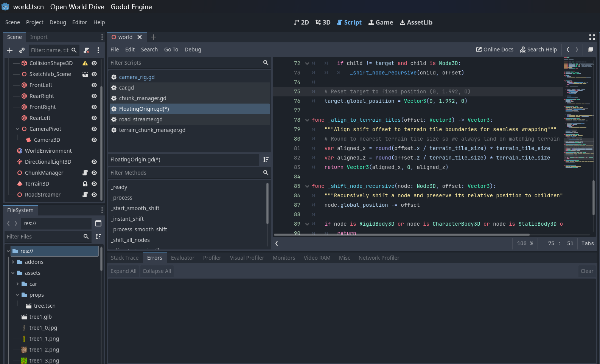Expand the addons folder
600x364 pixels.
[x=13, y=262]
